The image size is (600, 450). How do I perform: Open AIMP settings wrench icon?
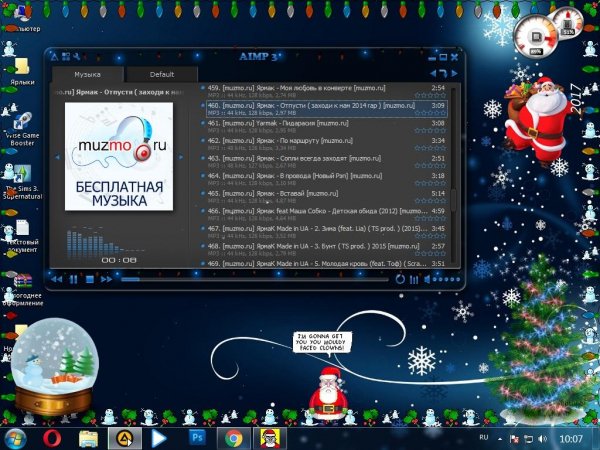[76, 57]
